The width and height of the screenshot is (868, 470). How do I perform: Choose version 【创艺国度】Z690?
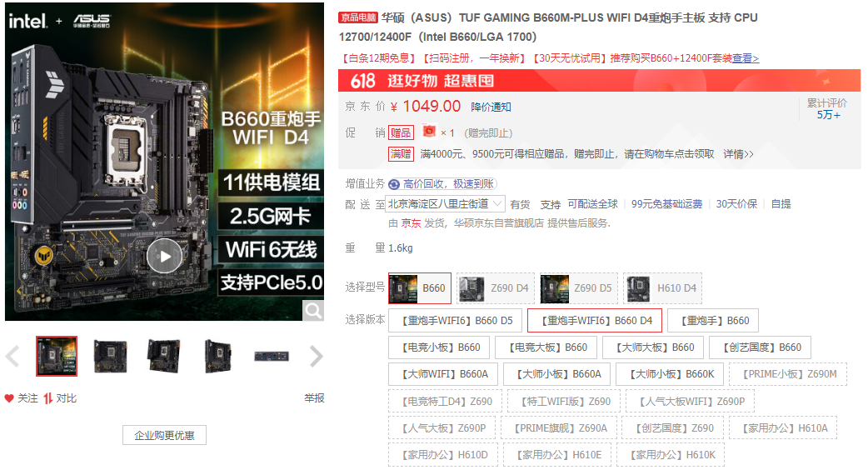click(x=672, y=428)
